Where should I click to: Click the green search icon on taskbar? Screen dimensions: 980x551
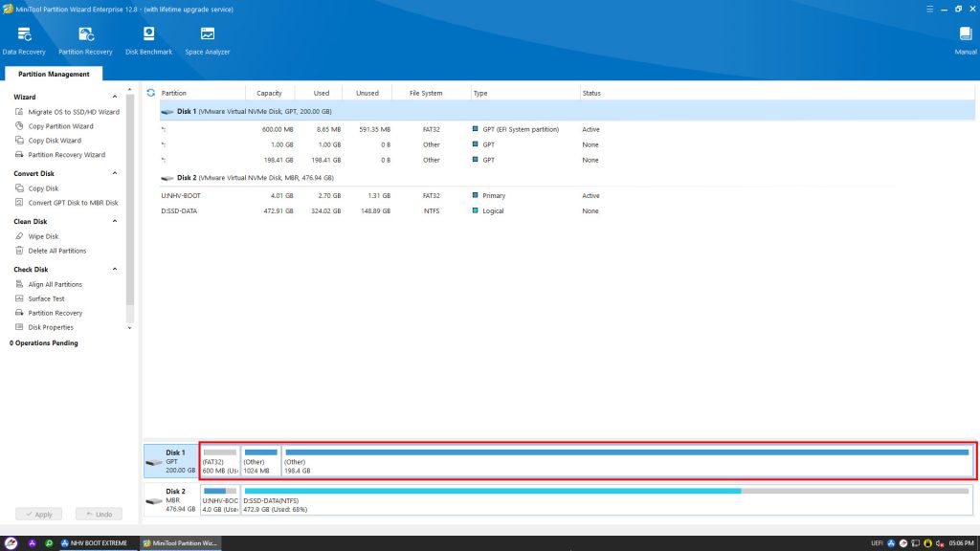[49, 543]
